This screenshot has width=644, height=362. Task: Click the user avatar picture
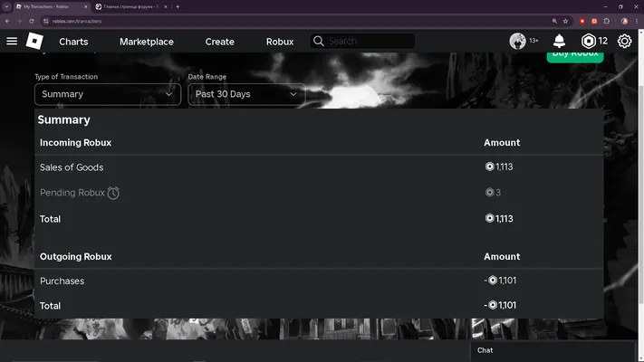517,41
